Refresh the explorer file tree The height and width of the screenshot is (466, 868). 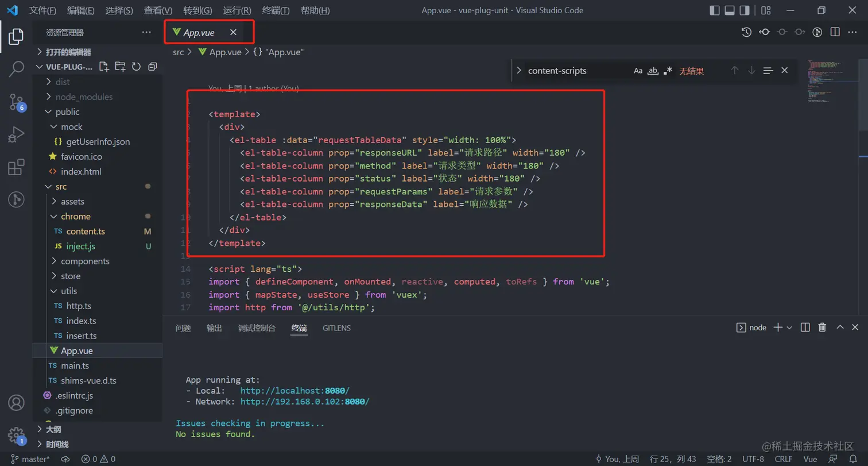click(x=136, y=67)
